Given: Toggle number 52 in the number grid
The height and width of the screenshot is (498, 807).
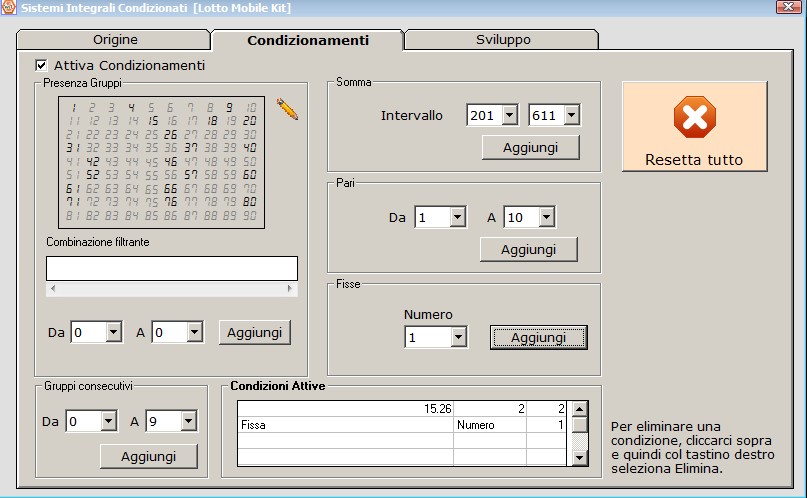Looking at the screenshot, I should 93,175.
